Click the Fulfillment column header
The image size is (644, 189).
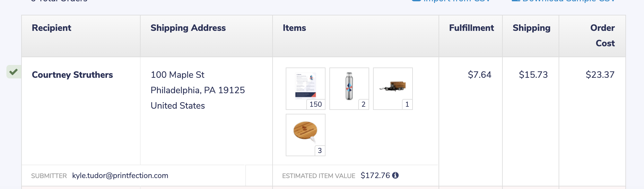click(x=471, y=28)
